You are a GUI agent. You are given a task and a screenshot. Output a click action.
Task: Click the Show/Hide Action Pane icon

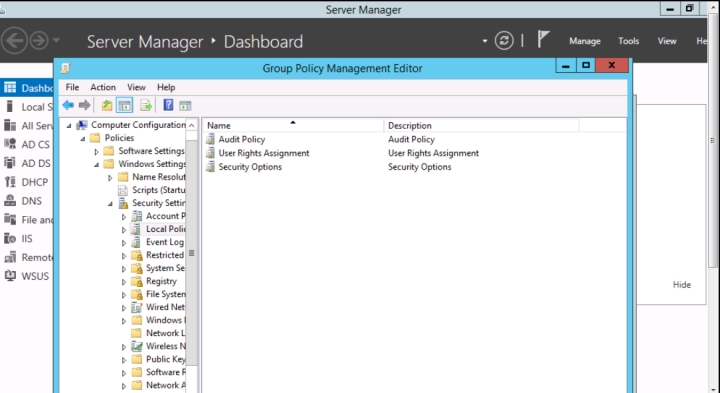(x=185, y=106)
